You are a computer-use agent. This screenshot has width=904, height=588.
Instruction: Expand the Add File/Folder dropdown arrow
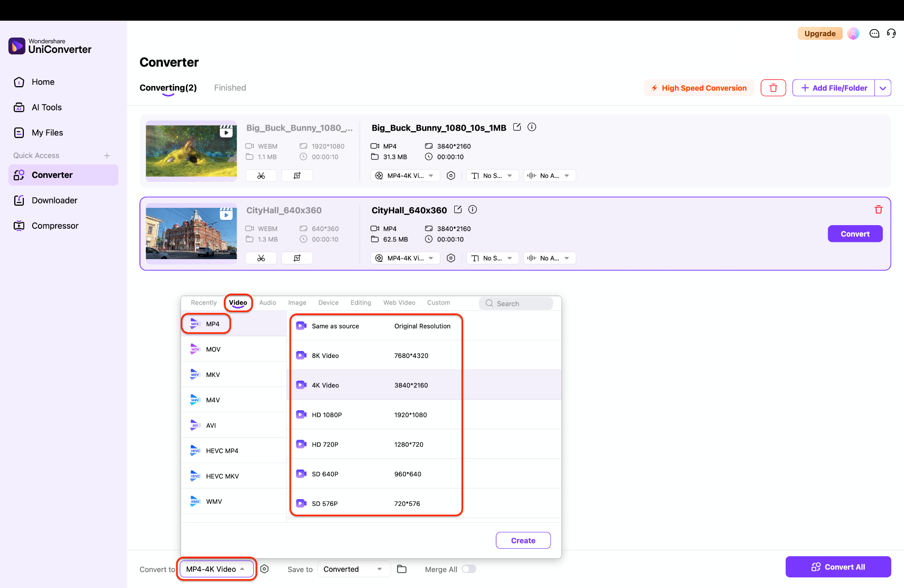click(x=883, y=88)
